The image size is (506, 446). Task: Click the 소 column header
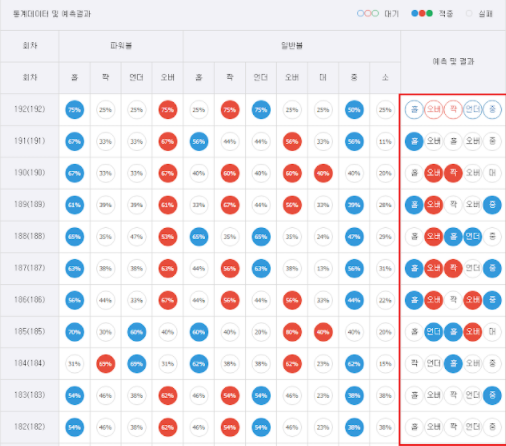coord(385,78)
